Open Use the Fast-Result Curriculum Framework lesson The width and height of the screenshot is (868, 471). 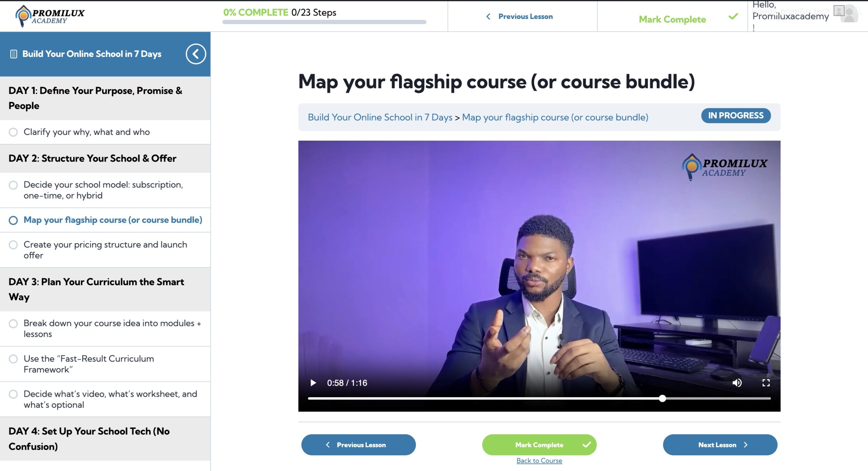point(89,364)
